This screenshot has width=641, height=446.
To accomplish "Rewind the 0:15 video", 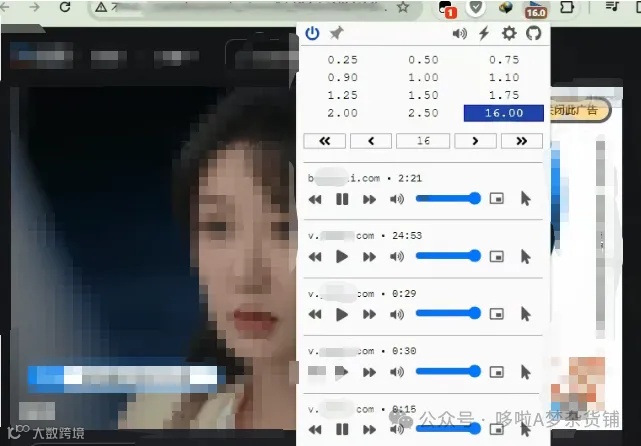I will tap(315, 430).
